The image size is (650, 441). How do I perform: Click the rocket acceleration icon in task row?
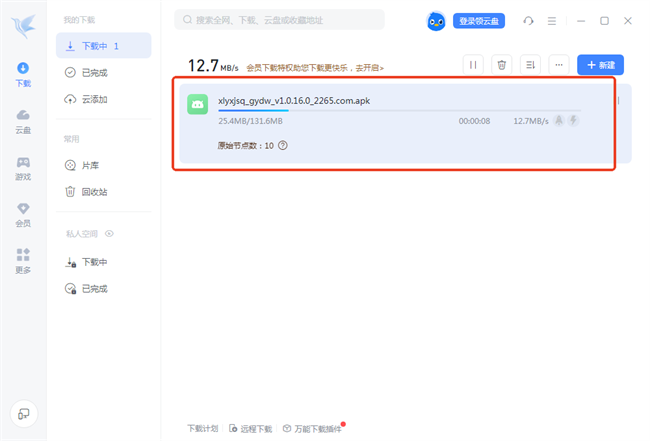click(559, 121)
